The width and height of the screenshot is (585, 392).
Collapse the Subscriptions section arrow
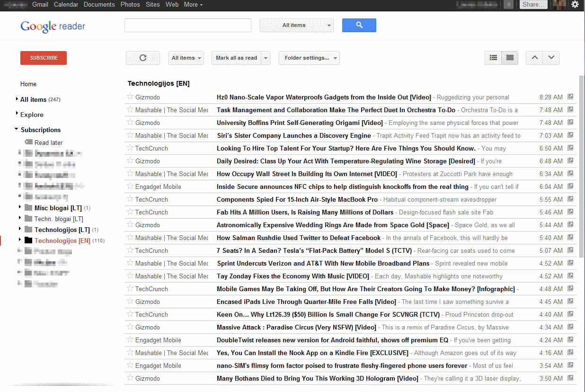[17, 129]
